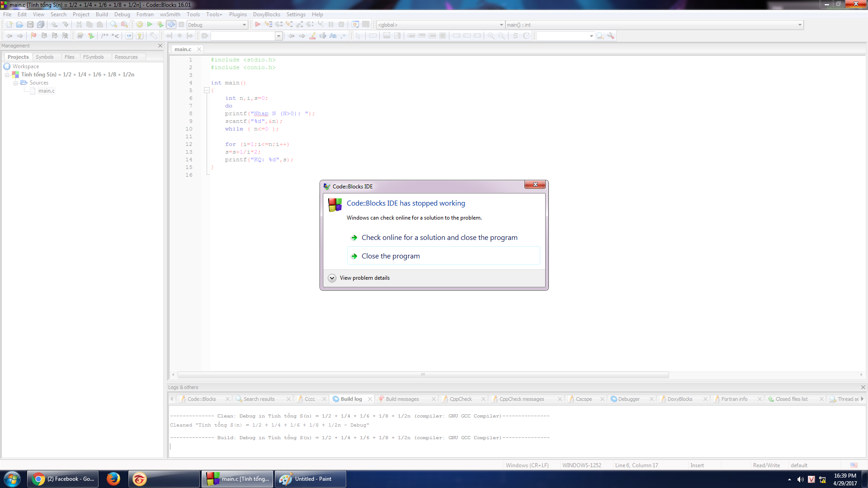The height and width of the screenshot is (488, 868).
Task: Click the Save all files icon
Action: pos(41,24)
